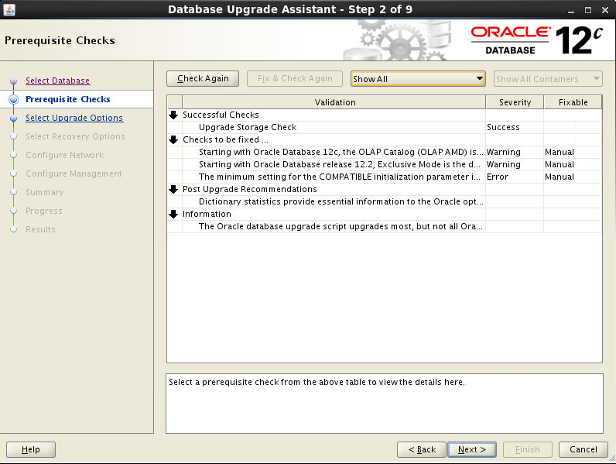Collapse Post Upgrade Recommendations group arrow

(x=173, y=189)
